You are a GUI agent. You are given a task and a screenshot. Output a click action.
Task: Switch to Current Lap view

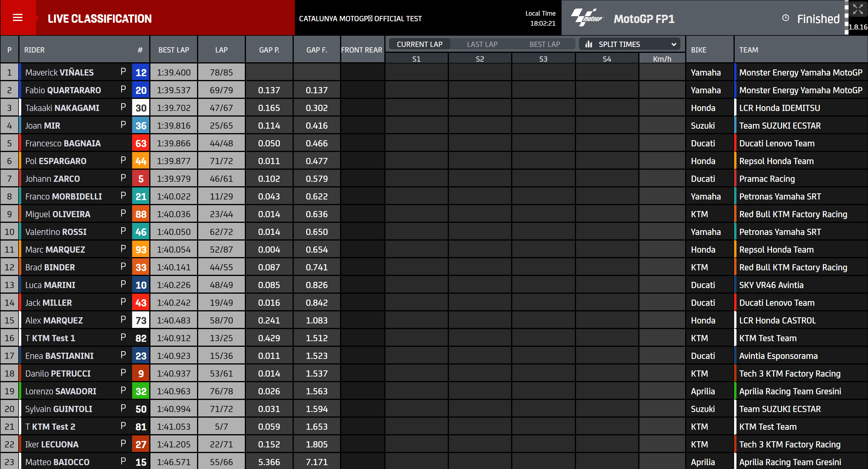point(419,44)
